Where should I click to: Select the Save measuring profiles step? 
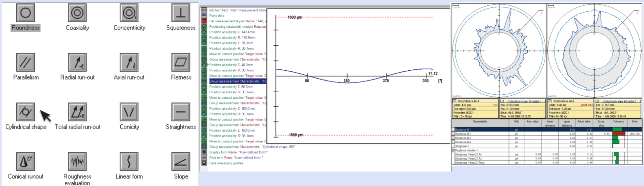click(x=226, y=163)
